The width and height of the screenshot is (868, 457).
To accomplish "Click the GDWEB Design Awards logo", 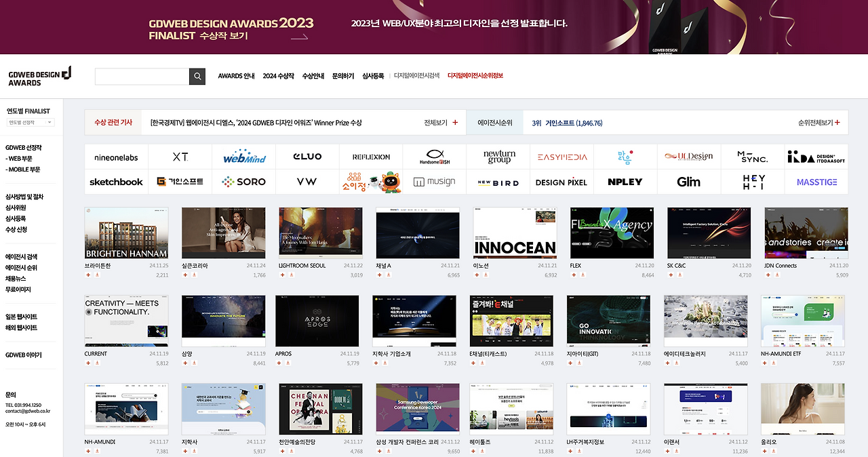I will [x=39, y=76].
